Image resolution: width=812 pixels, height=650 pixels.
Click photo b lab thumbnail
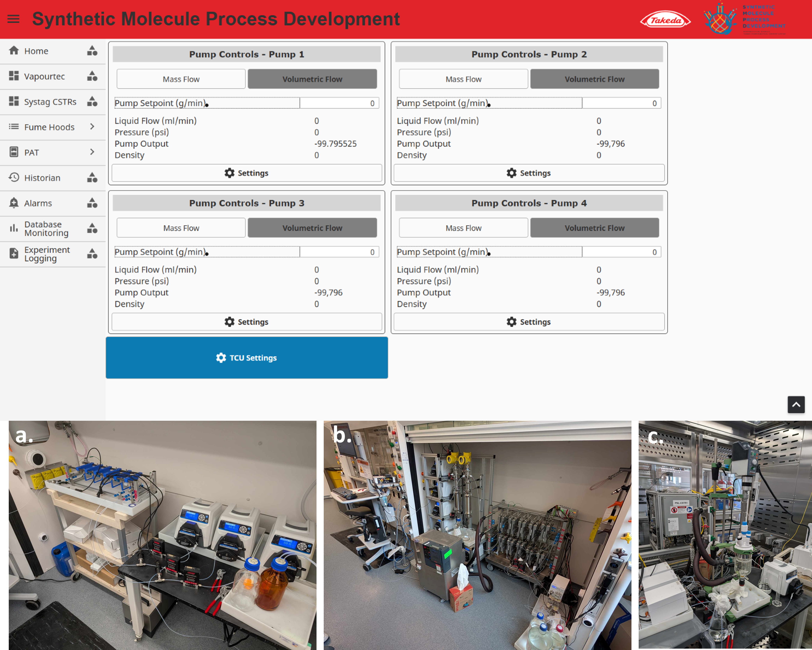coord(477,535)
